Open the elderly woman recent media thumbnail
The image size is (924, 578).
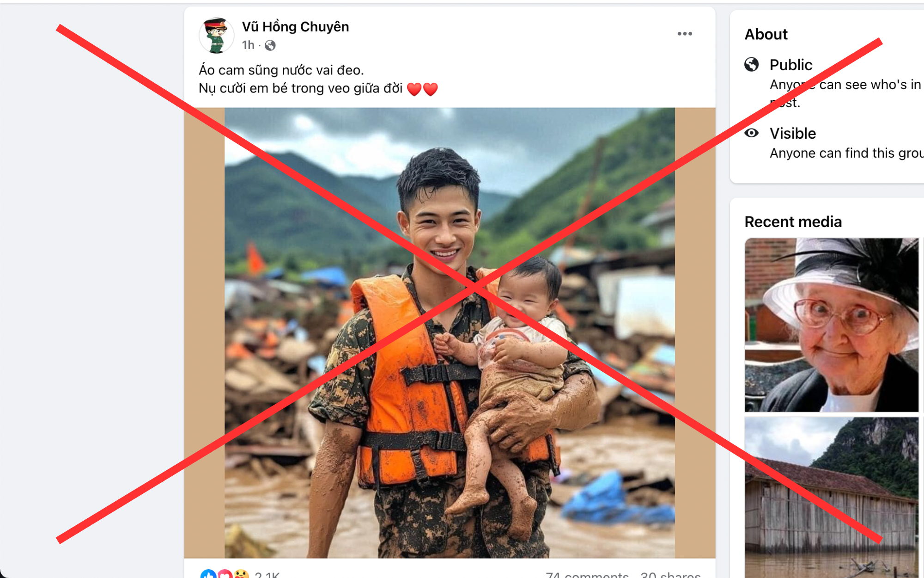pos(831,325)
